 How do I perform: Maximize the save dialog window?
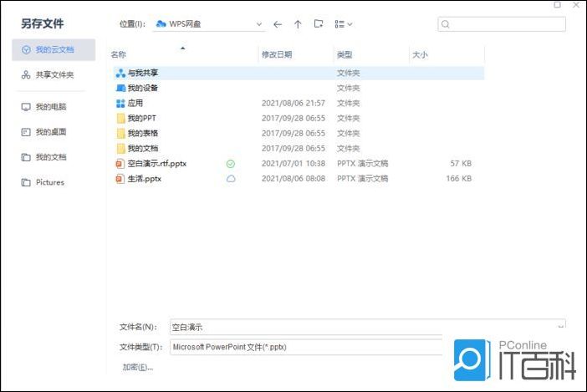point(557,4)
